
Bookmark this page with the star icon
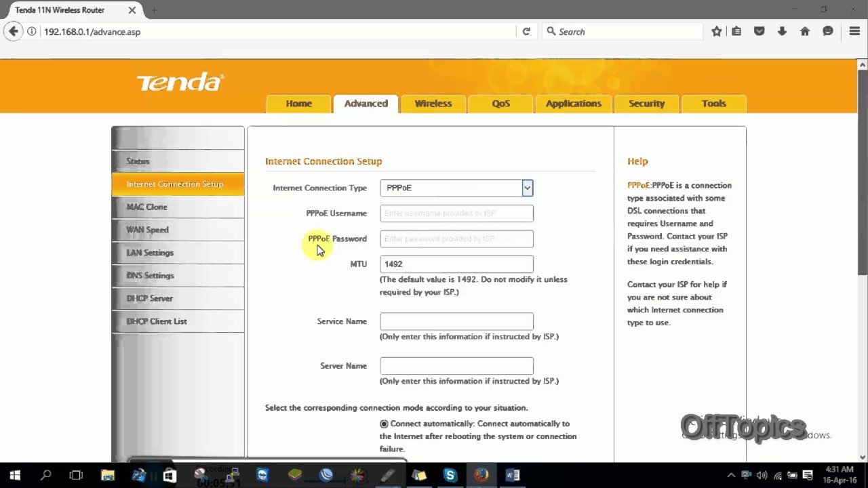[x=717, y=31]
